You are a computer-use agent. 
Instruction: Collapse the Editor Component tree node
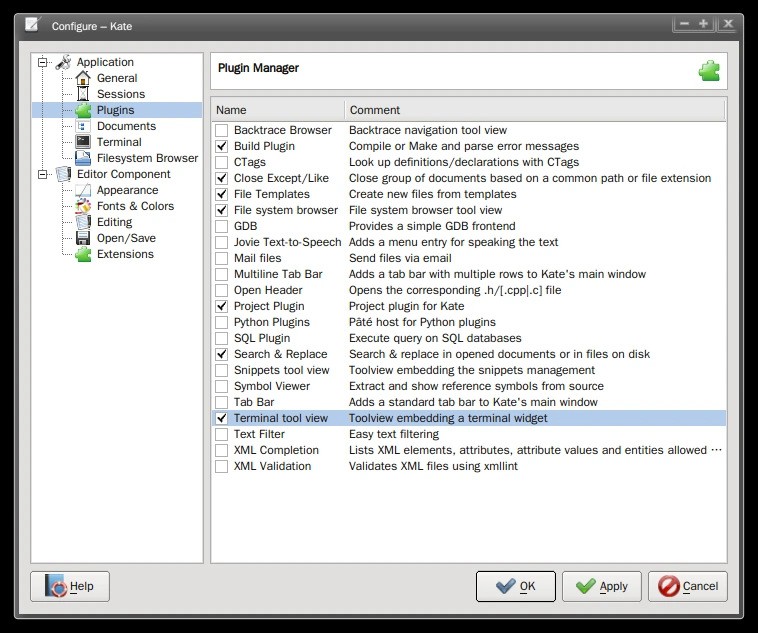coord(42,174)
